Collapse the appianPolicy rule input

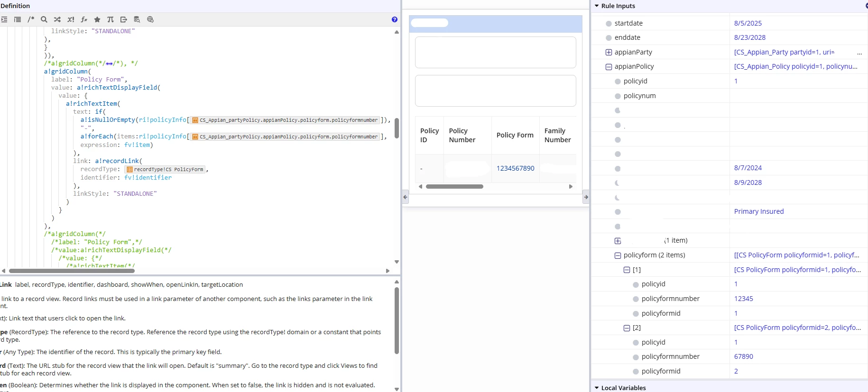click(x=609, y=67)
